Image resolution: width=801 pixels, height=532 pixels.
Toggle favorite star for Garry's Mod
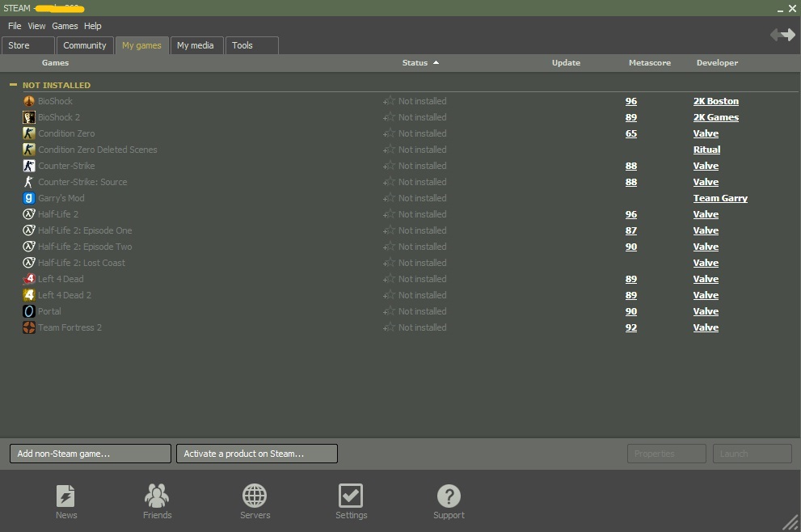[390, 198]
